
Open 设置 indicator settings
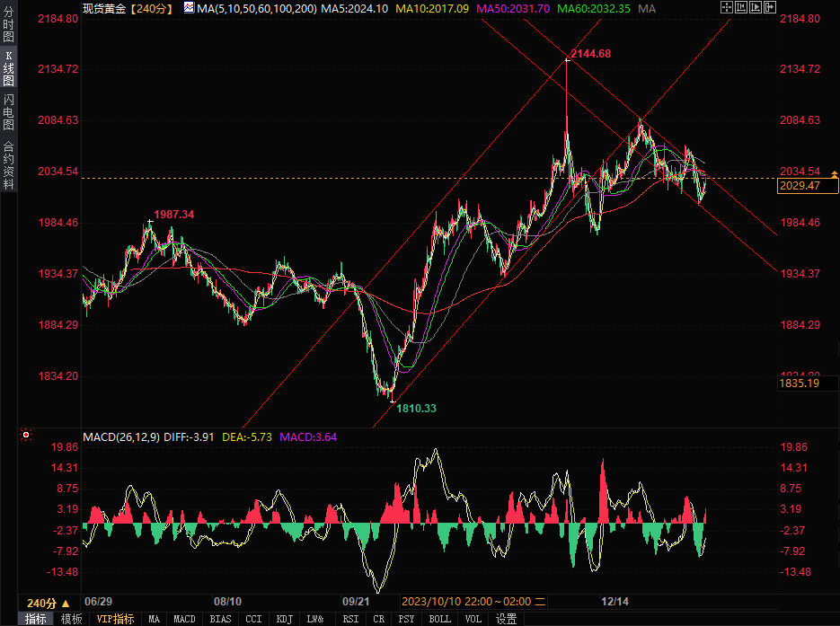[x=507, y=619]
